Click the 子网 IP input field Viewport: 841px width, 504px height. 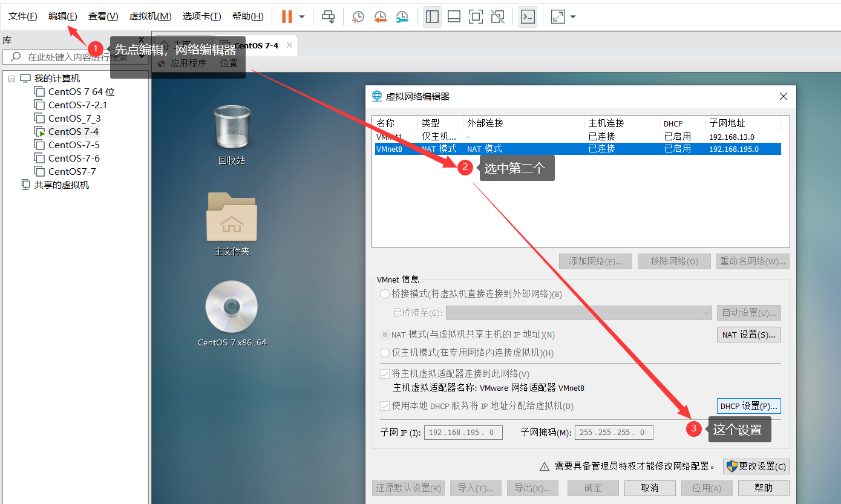point(463,433)
